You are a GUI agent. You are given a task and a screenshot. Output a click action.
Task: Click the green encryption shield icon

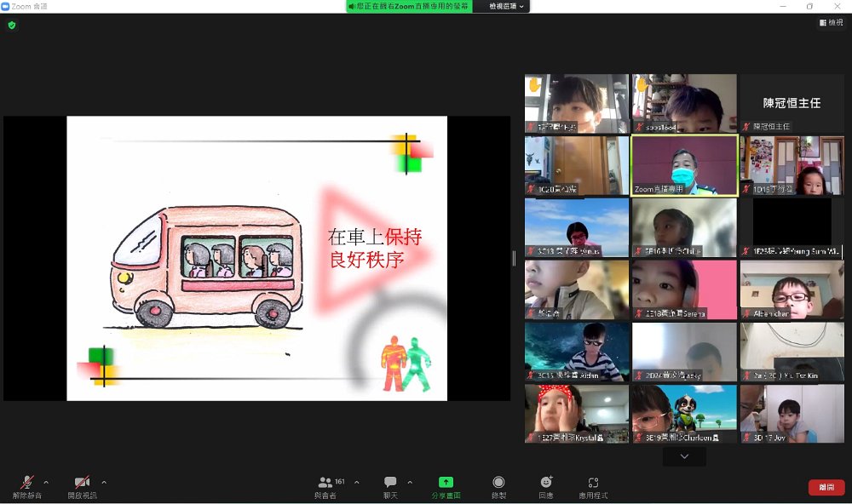click(x=12, y=26)
